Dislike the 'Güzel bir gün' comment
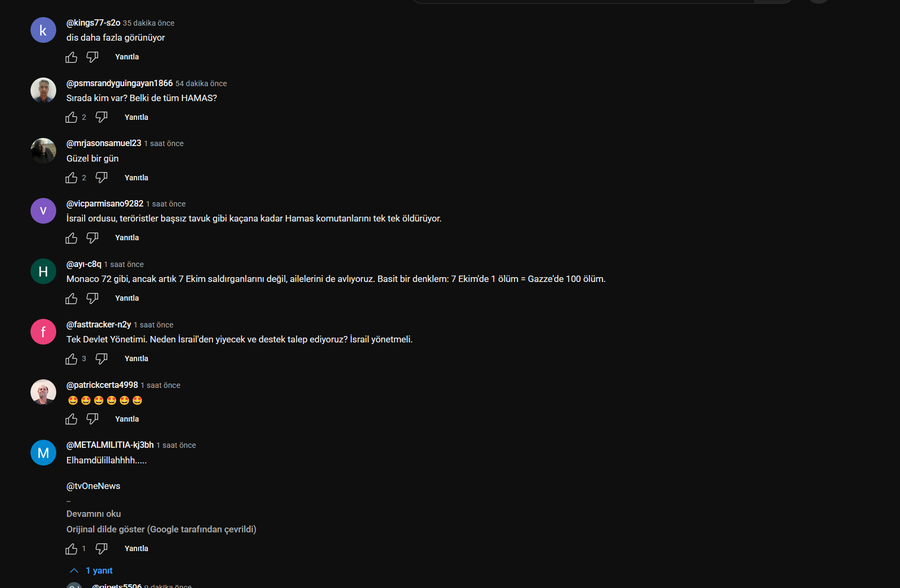 tap(102, 178)
